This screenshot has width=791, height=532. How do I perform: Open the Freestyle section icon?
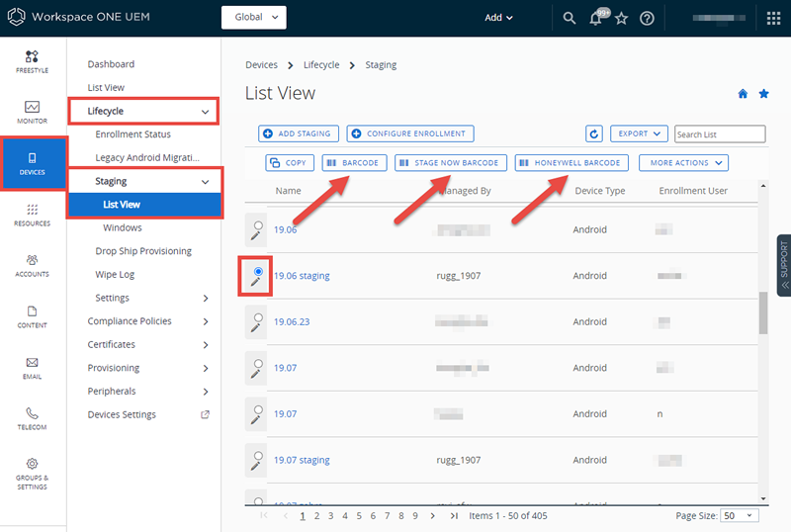pyautogui.click(x=32, y=56)
